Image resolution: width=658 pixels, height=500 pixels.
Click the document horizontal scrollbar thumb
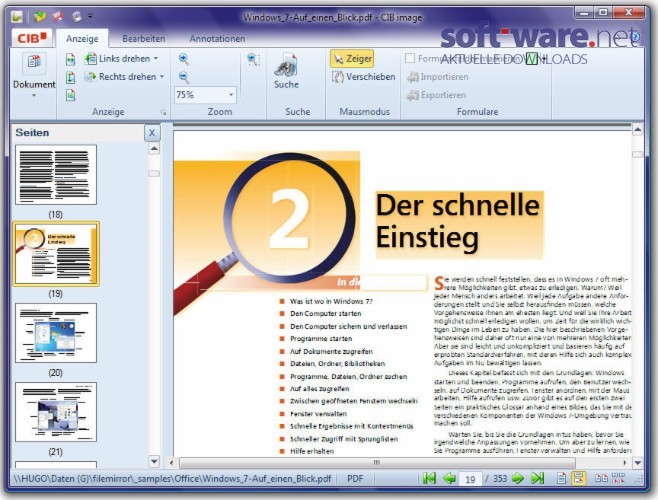pos(377,463)
